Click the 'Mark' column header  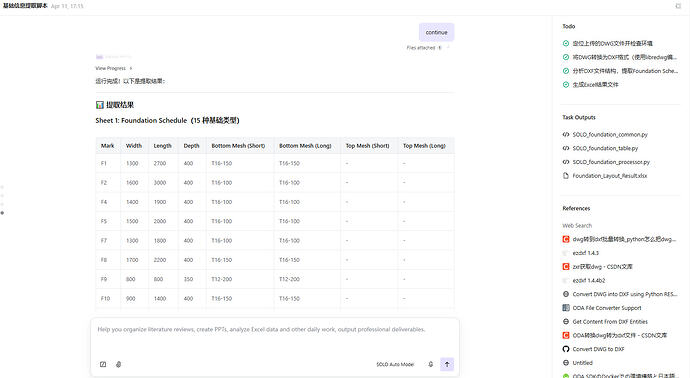107,146
